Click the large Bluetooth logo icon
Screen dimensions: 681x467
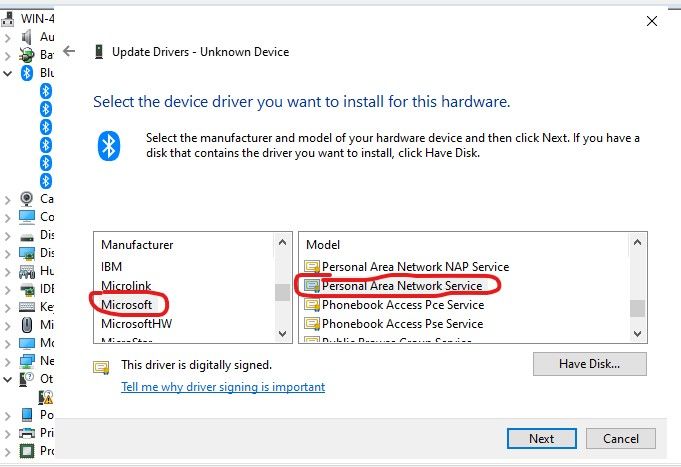coord(109,144)
